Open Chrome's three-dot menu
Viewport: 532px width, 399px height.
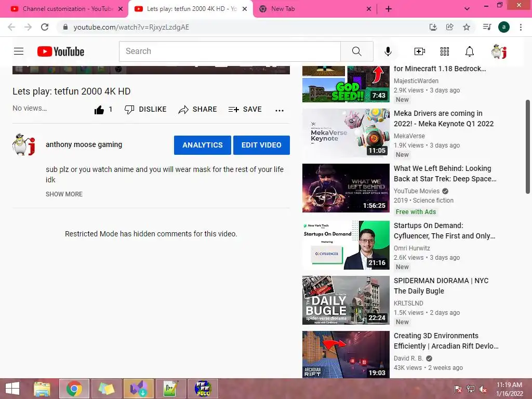521,27
